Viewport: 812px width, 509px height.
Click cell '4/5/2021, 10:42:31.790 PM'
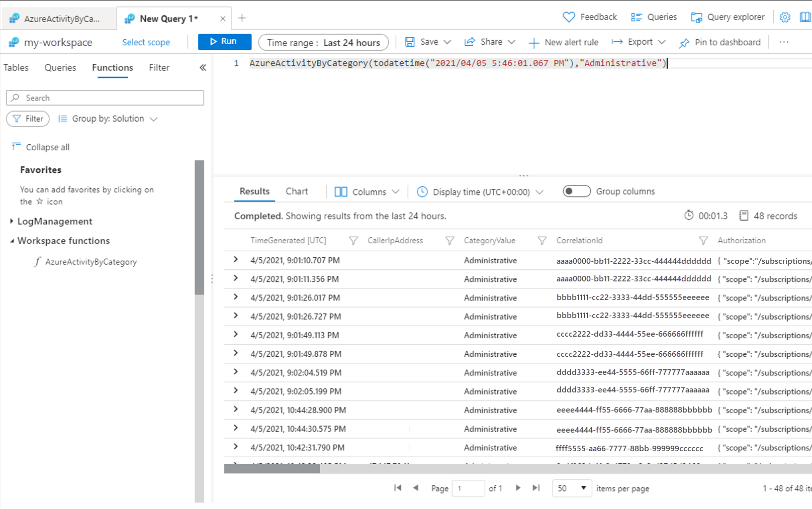pos(297,447)
